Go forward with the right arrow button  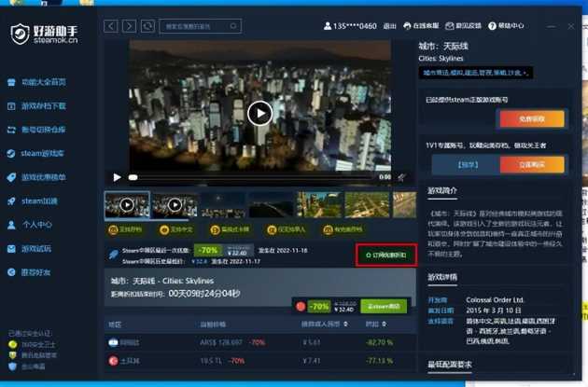coord(129,26)
